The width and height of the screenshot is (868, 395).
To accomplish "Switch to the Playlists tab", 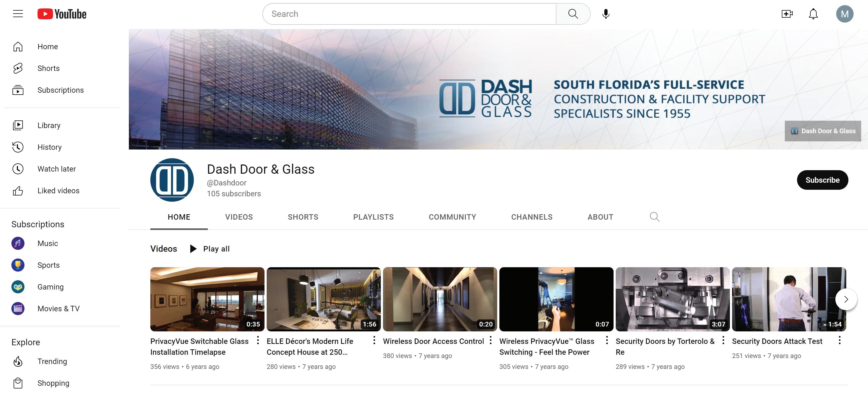I will point(373,217).
